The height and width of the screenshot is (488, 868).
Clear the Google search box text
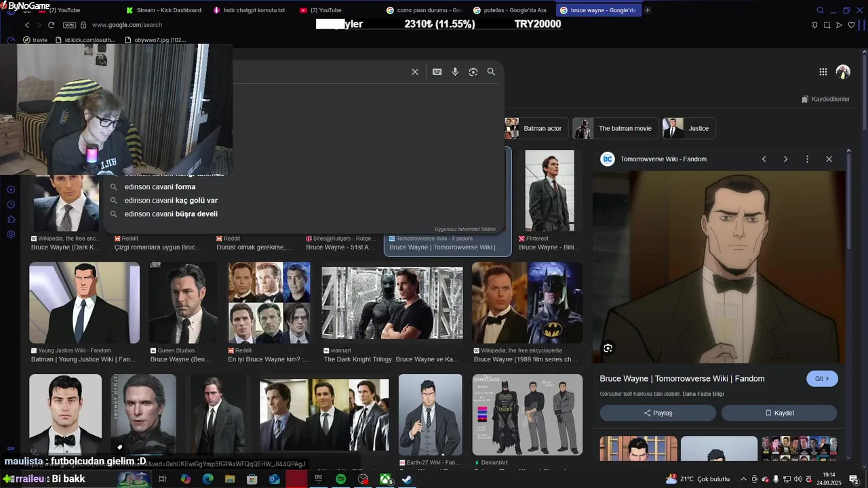[415, 72]
